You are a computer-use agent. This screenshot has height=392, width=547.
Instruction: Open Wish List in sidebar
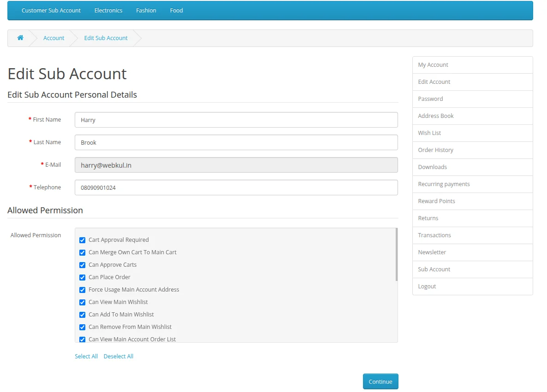pyautogui.click(x=472, y=133)
